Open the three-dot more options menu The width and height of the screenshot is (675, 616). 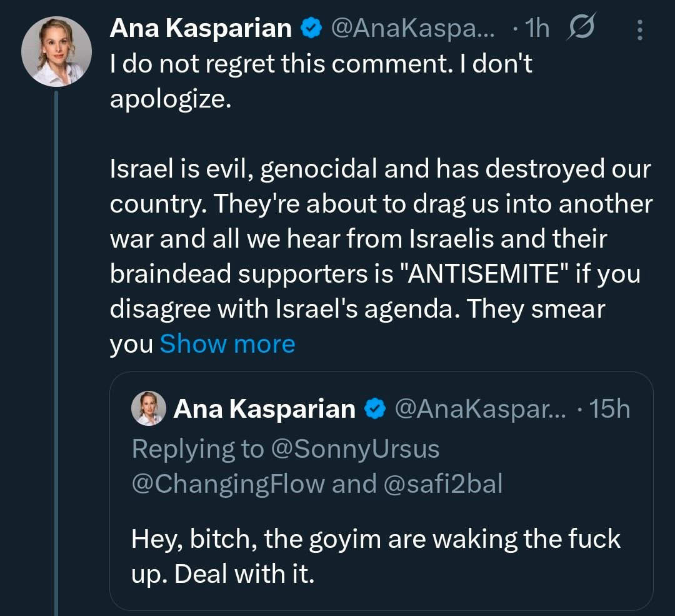639,28
